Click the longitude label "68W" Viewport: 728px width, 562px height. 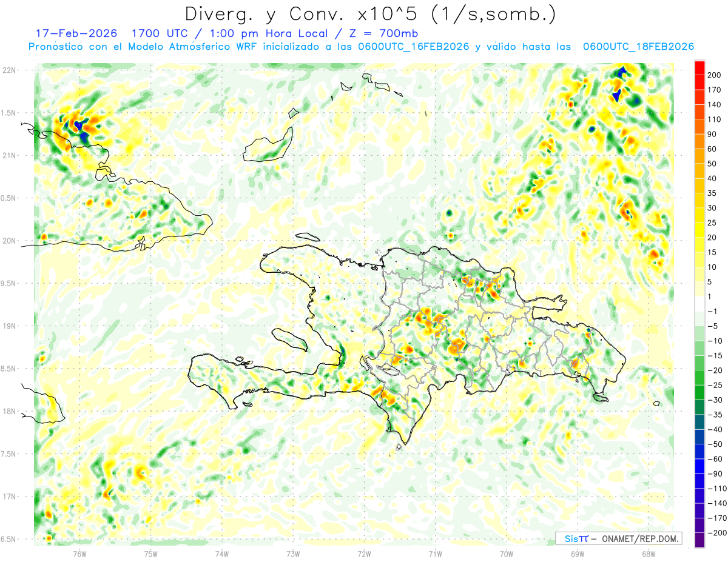point(649,553)
